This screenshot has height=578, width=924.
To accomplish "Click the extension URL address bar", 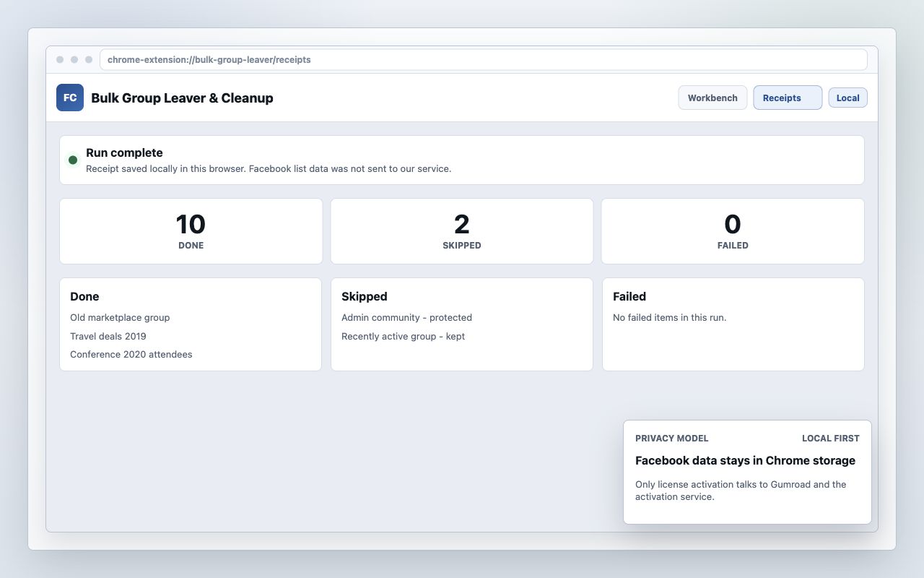I will [483, 60].
